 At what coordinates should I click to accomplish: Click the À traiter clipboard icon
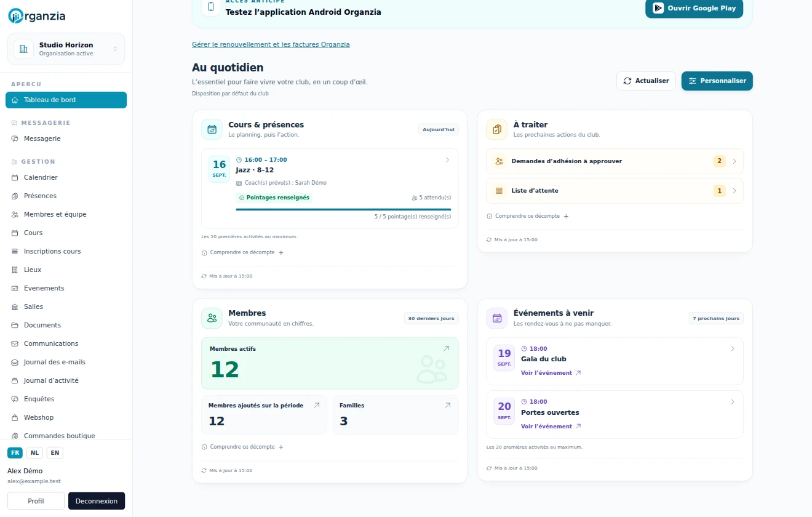pyautogui.click(x=497, y=129)
